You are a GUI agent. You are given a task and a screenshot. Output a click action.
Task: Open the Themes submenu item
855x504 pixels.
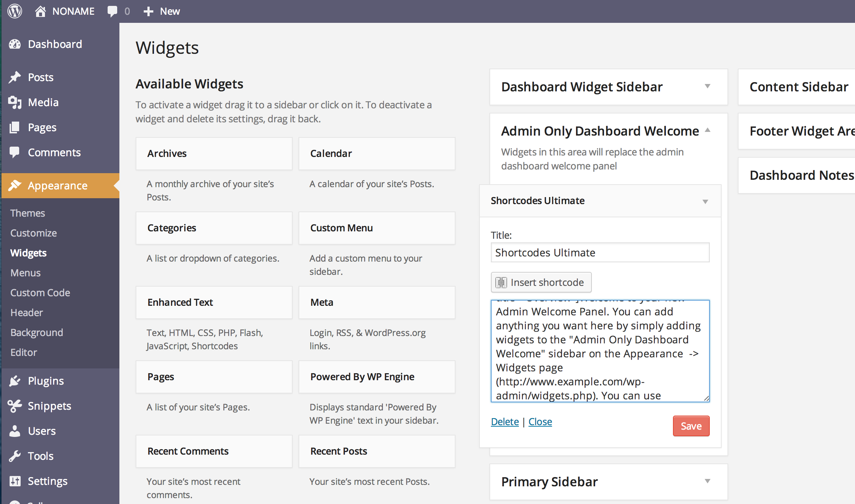[x=28, y=213]
